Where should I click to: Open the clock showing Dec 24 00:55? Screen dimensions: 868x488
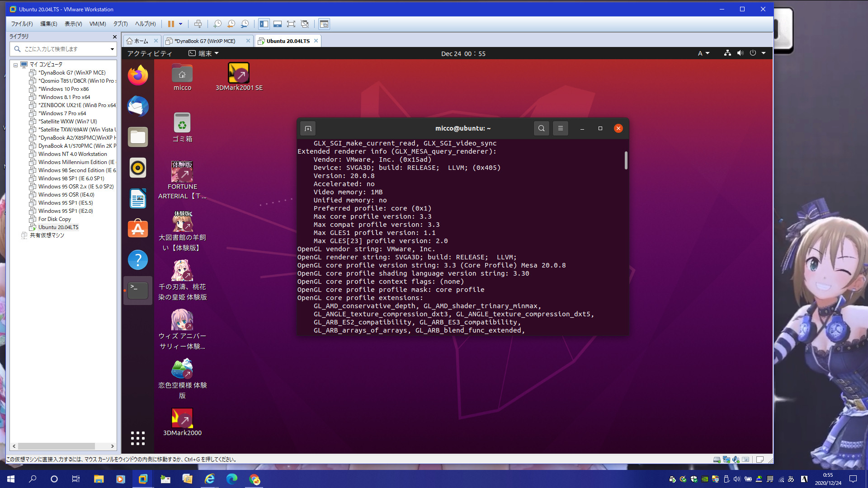click(463, 54)
